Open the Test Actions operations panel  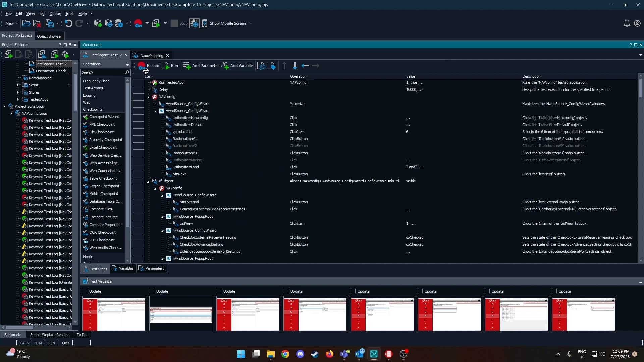pos(93,88)
